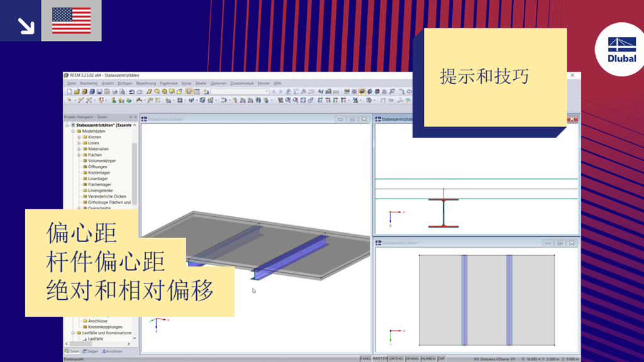Click the Print icon in toolbar
The width and height of the screenshot is (644, 362).
(114, 92)
